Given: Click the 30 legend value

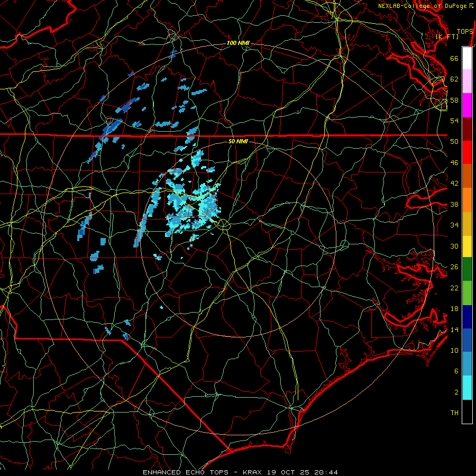Looking at the screenshot, I should (x=454, y=246).
